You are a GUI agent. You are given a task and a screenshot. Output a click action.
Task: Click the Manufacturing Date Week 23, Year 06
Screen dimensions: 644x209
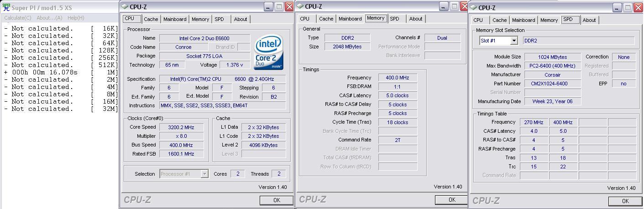(x=553, y=101)
